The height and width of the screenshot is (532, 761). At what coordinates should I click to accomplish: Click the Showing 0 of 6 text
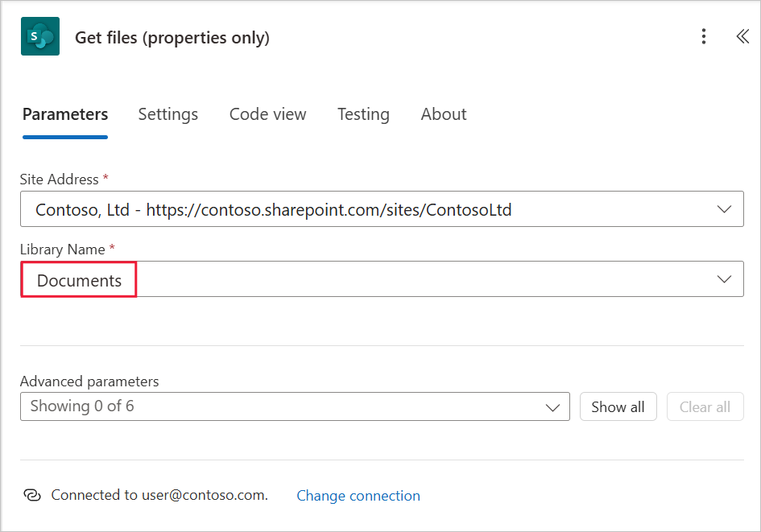(82, 406)
